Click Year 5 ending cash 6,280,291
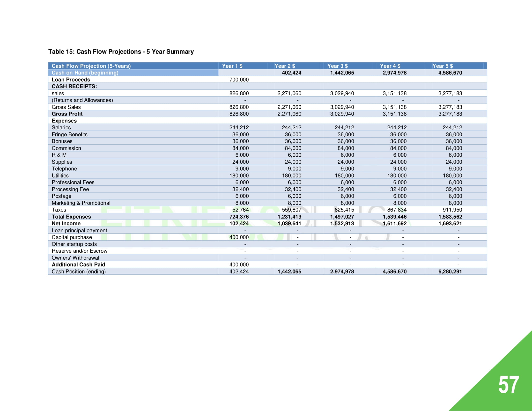The height and width of the screenshot is (411, 532). click(450, 272)
